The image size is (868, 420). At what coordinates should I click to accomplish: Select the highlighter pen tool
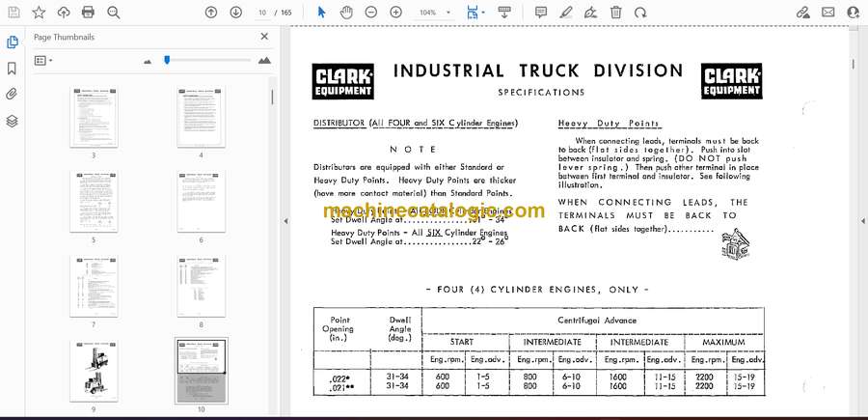pos(566,13)
